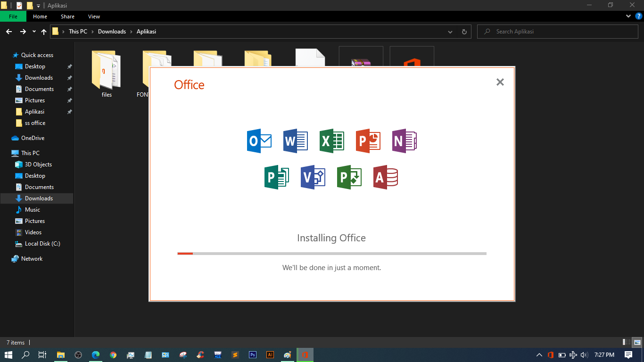Image resolution: width=644 pixels, height=362 pixels.
Task: Go up one folder level
Action: pyautogui.click(x=44, y=32)
